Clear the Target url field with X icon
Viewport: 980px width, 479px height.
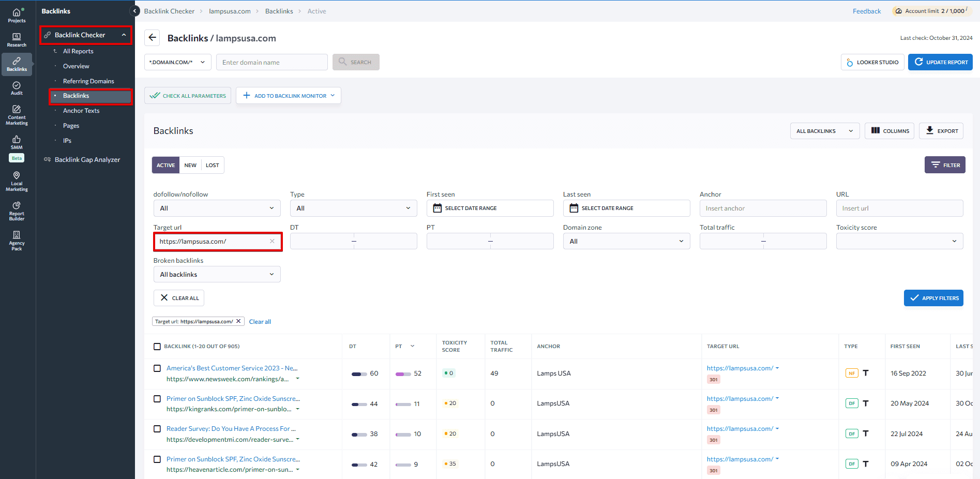pyautogui.click(x=272, y=241)
